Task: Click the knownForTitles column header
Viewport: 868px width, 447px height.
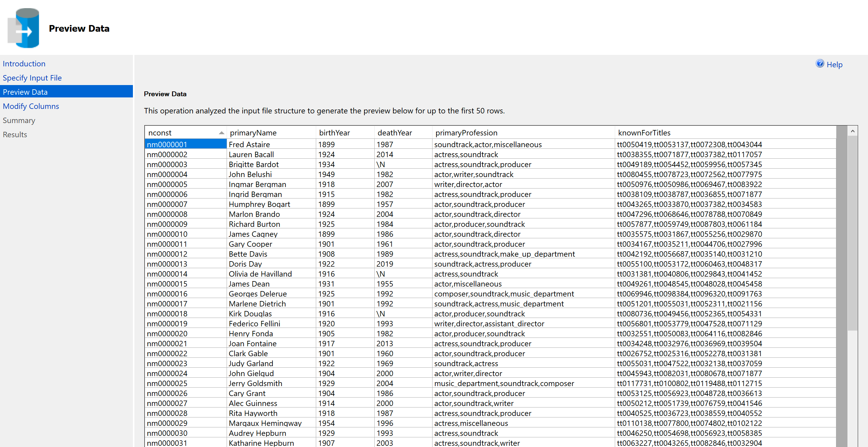Action: click(644, 133)
